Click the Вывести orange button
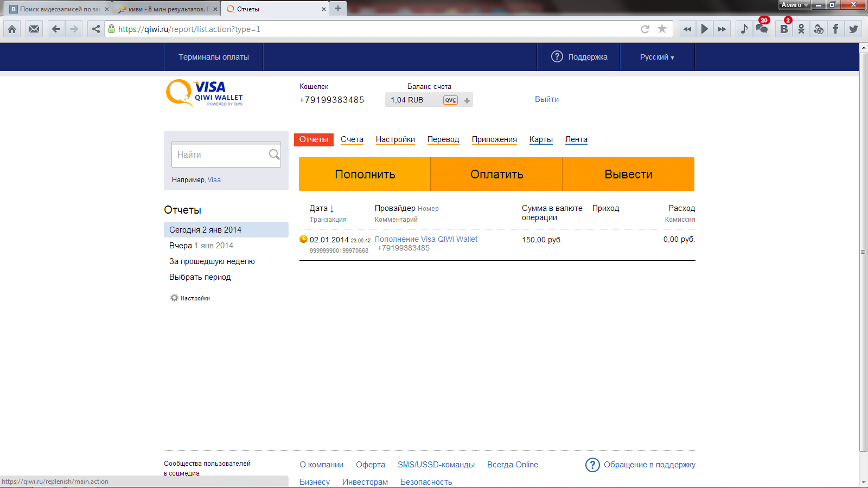Viewport: 868px width, 488px height. 628,174
